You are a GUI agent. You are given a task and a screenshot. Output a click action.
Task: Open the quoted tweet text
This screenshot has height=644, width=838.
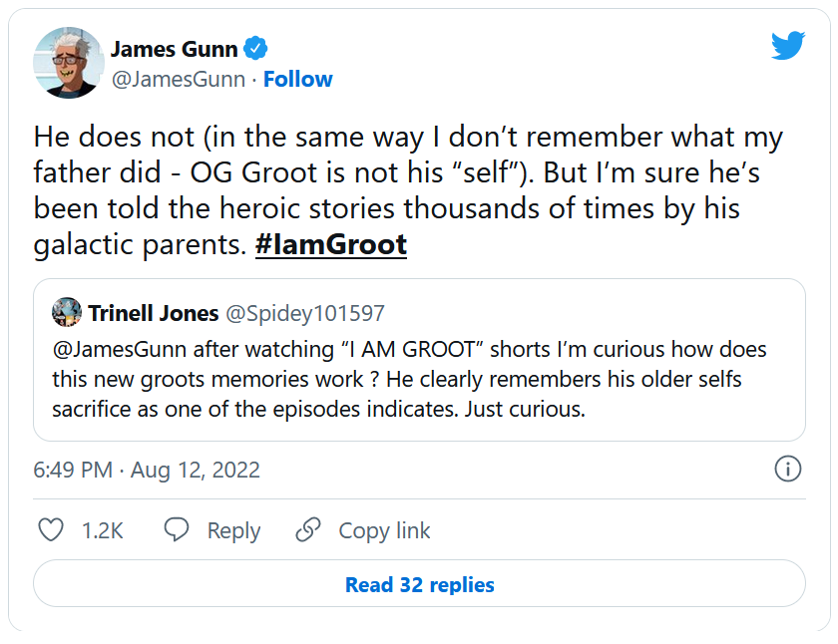tap(409, 380)
